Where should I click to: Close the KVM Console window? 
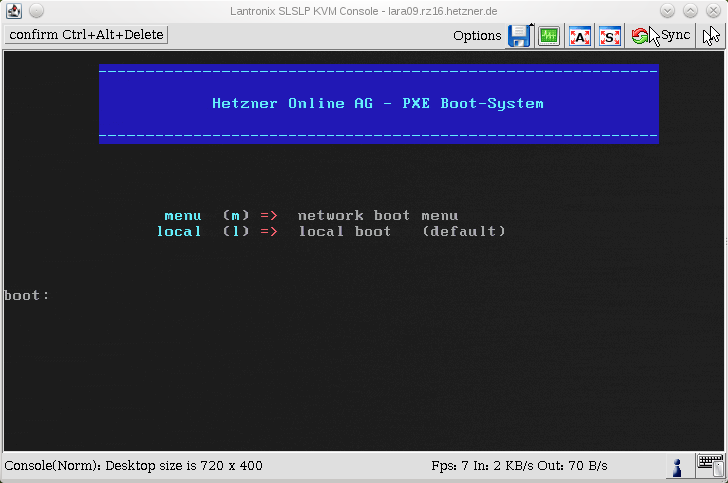[713, 11]
